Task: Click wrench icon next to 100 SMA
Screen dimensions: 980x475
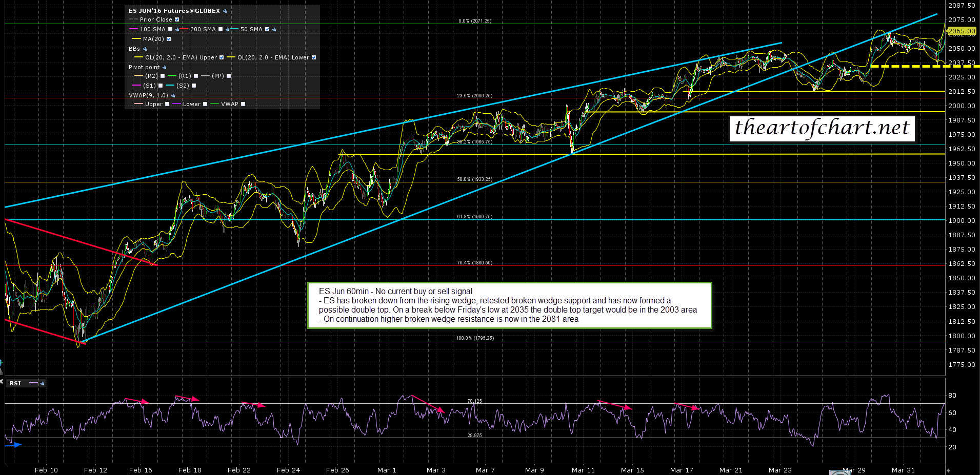Action: click(x=177, y=29)
